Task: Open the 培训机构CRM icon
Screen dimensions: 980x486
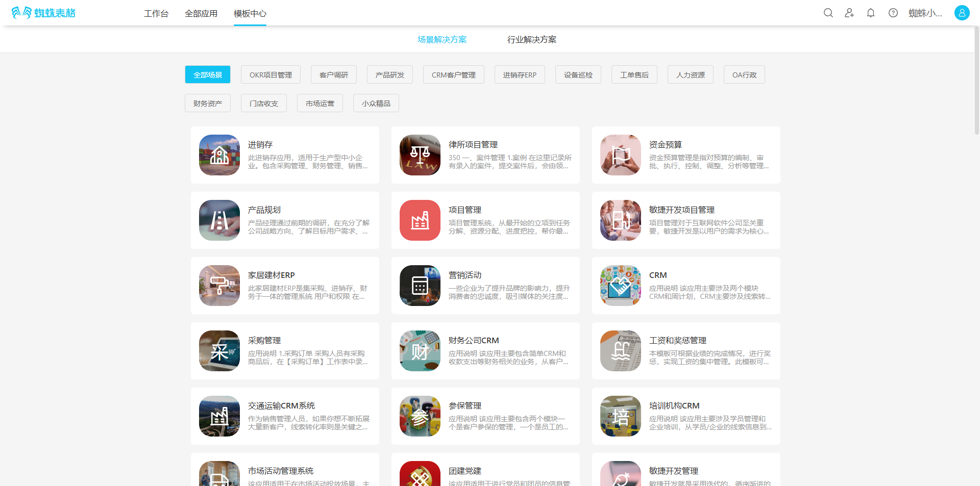Action: tap(621, 416)
